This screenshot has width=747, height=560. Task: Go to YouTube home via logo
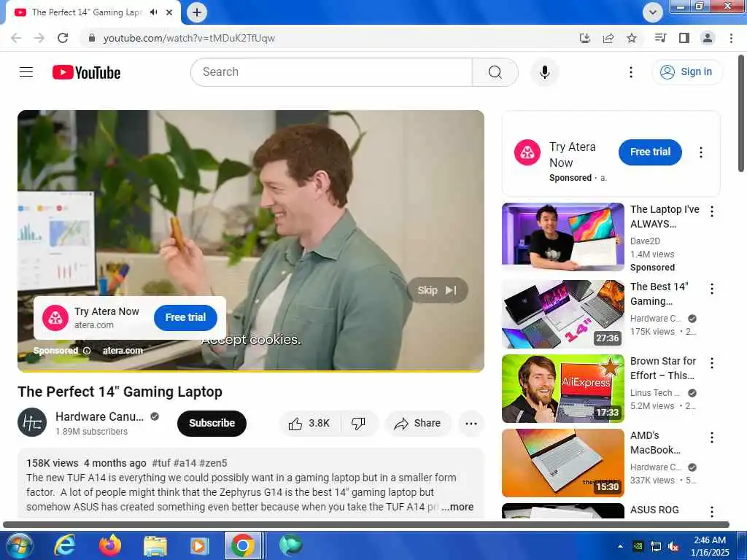(86, 72)
